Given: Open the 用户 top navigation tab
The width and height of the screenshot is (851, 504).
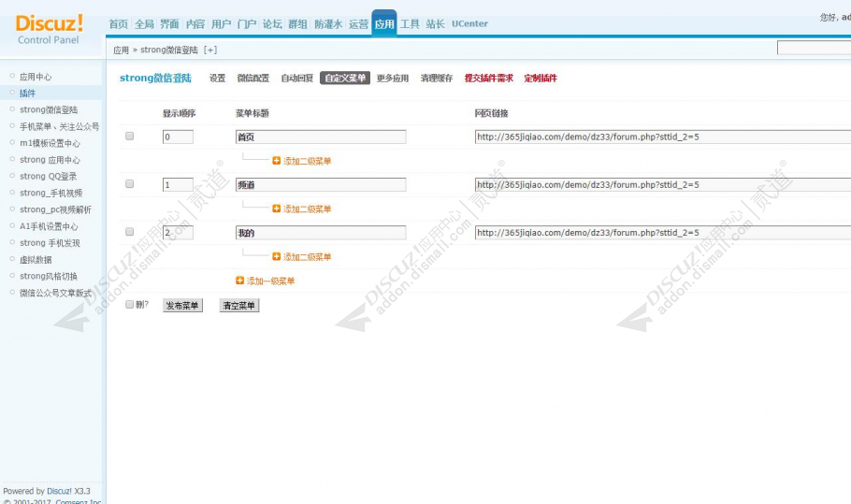Looking at the screenshot, I should click(x=221, y=24).
